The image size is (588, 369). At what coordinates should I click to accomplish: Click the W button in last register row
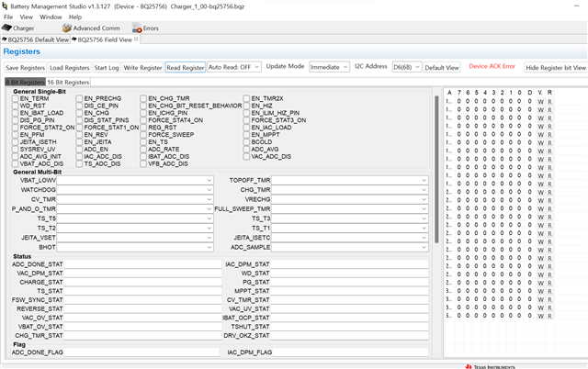541,316
